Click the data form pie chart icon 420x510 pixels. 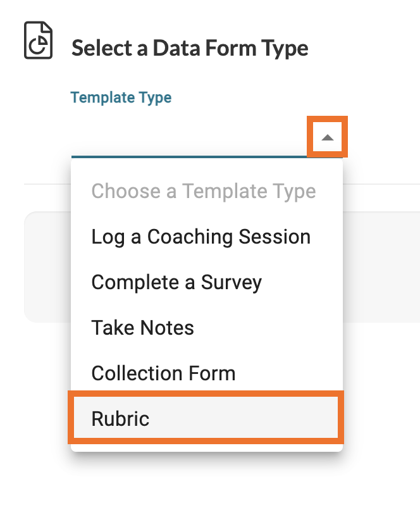tap(38, 40)
